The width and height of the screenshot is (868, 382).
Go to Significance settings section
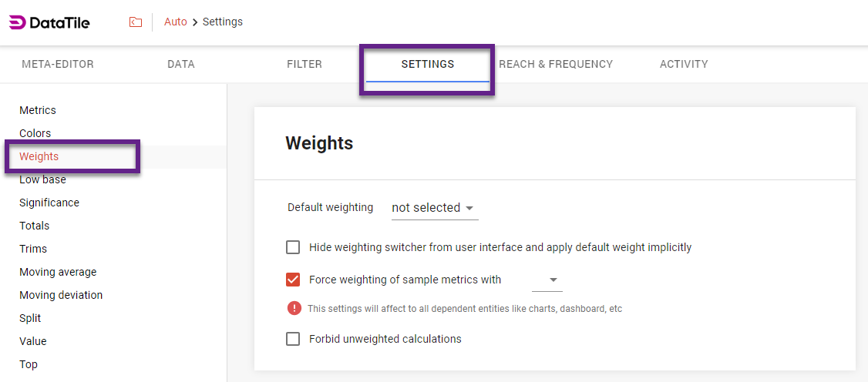tap(49, 203)
